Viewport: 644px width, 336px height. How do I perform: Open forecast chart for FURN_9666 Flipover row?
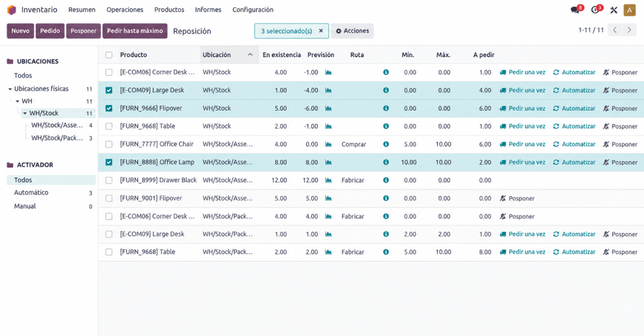click(329, 108)
